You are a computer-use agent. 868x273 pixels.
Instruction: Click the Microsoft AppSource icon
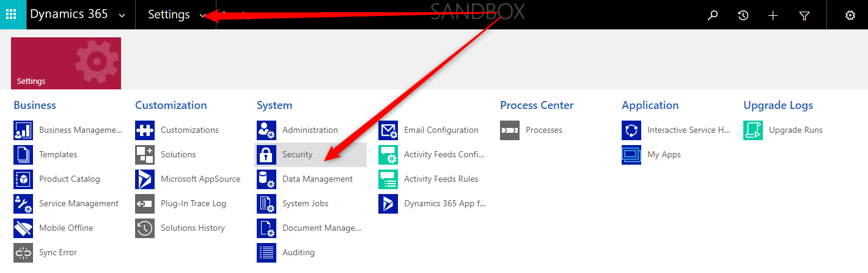(x=145, y=179)
